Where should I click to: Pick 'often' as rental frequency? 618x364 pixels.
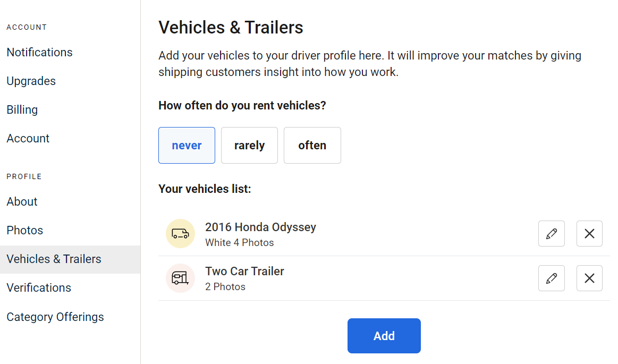312,146
